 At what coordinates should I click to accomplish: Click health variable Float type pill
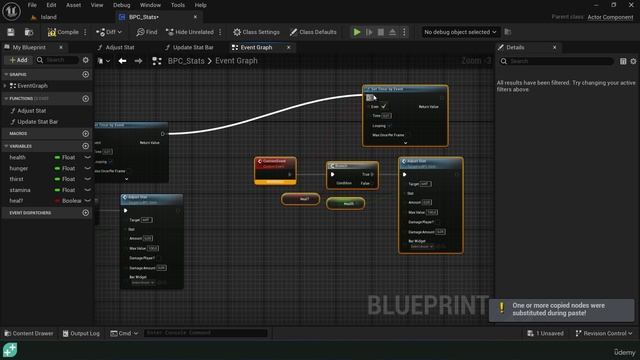pos(65,157)
